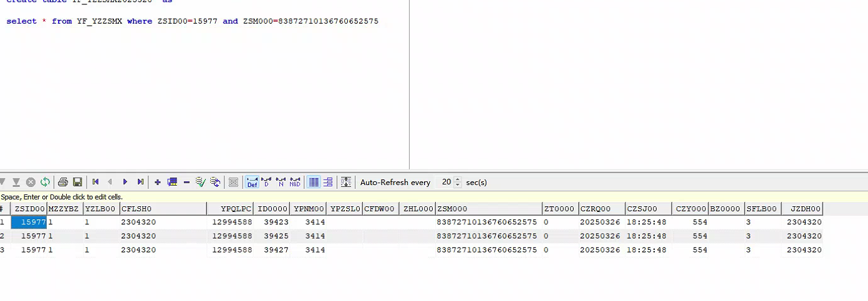Click the select statement in the SQL editor
Viewport: 868px width, 301px height.
[x=192, y=21]
